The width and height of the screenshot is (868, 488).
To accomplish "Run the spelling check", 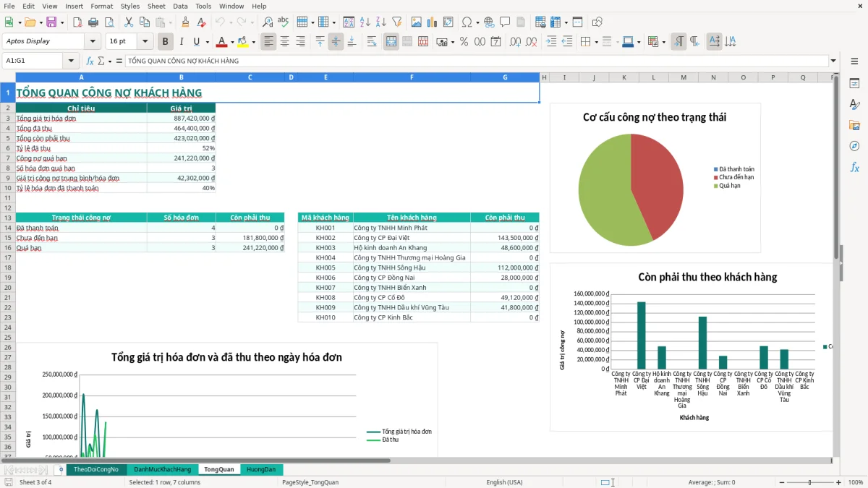I will pos(284,22).
